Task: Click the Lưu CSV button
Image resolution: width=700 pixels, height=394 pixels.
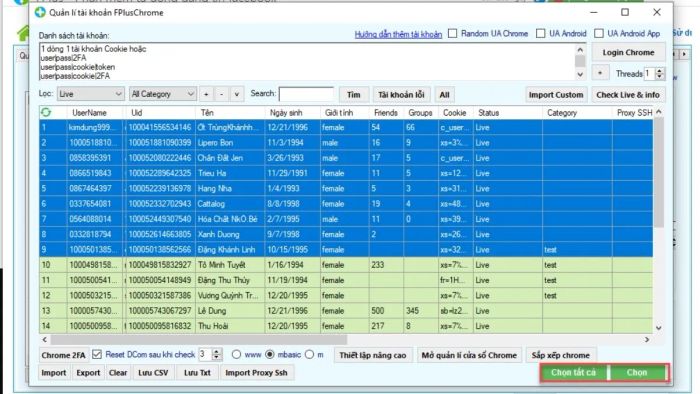Action: (153, 373)
